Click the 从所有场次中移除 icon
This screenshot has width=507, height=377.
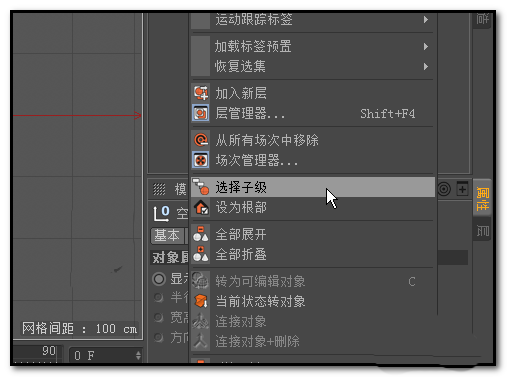click(201, 140)
